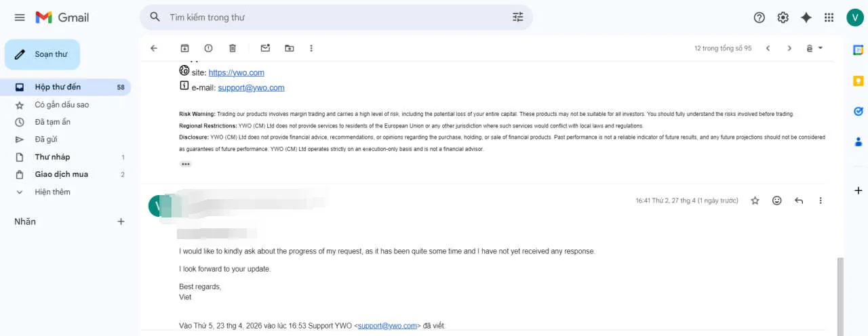Report this email as spam
This screenshot has width=868, height=336.
(x=208, y=48)
